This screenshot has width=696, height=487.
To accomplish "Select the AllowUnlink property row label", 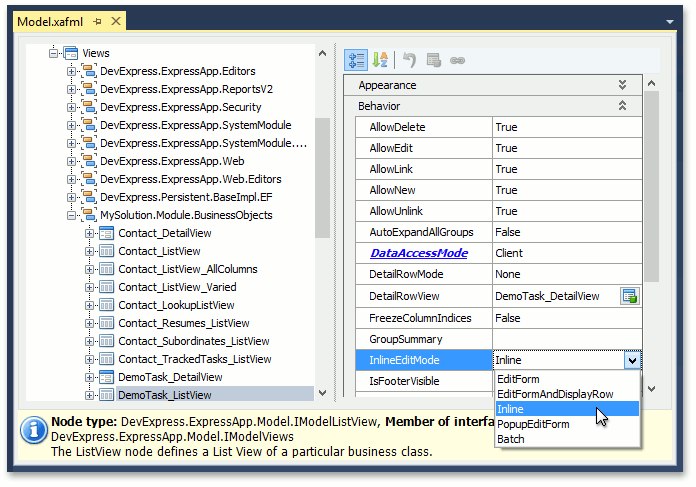I will coord(396,211).
